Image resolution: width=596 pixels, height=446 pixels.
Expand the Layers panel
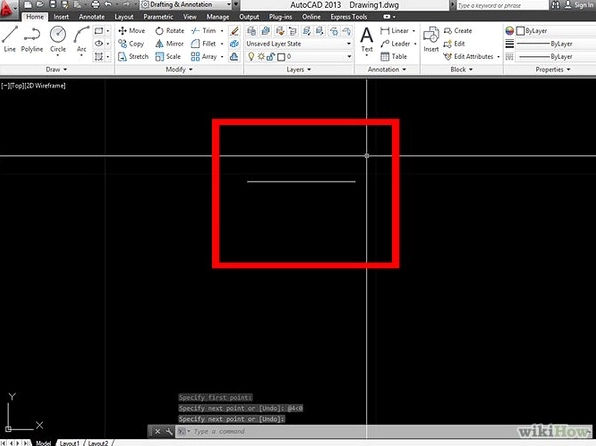(298, 70)
